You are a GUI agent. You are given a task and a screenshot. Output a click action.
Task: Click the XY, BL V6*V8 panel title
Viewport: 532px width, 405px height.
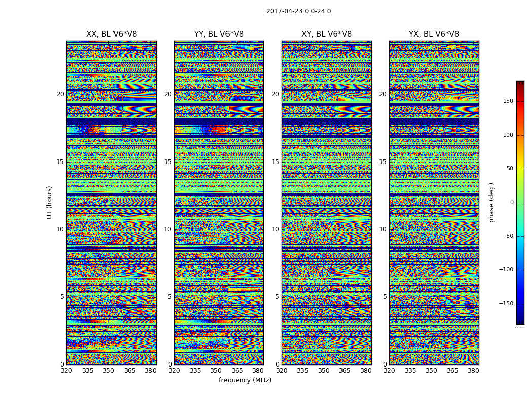point(326,34)
